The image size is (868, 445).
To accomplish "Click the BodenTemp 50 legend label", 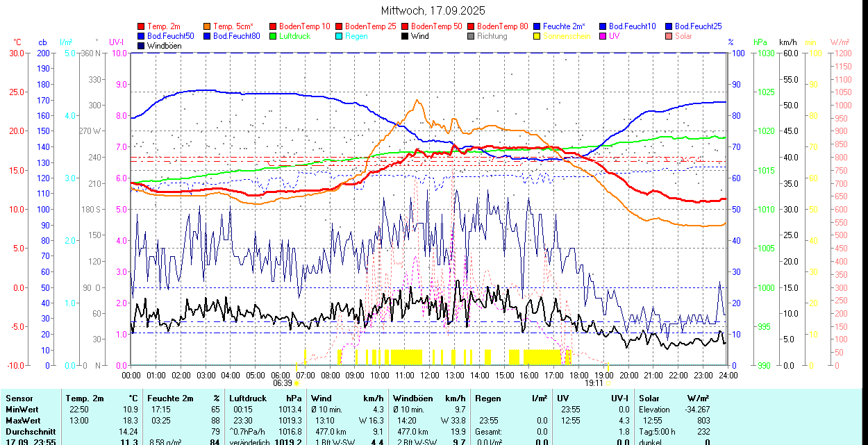I will tap(437, 26).
